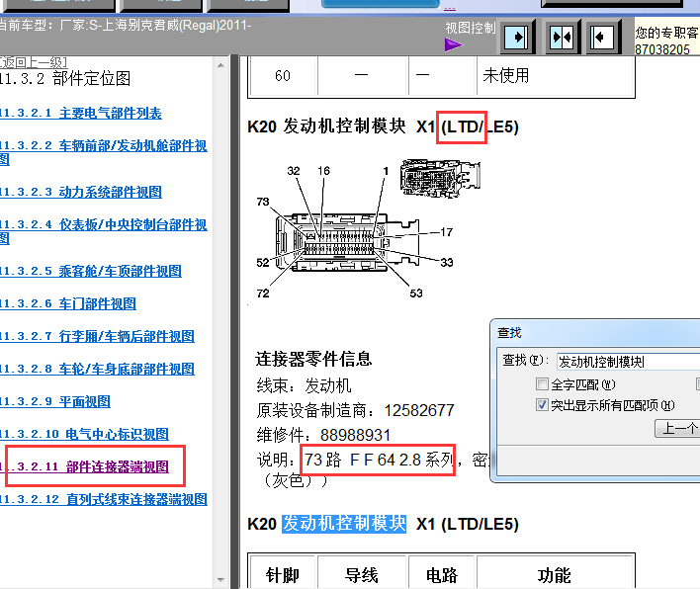Open 11.3.2.4 仪表板/中央控制台部件视图

[104, 231]
